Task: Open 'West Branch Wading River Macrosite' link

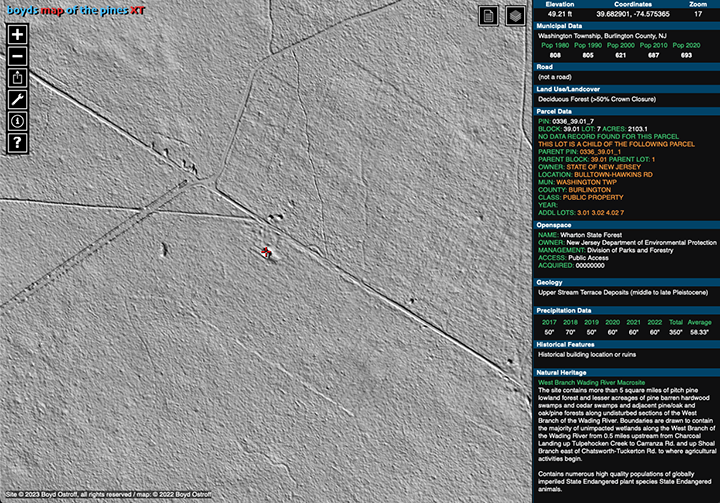Action: click(x=591, y=383)
